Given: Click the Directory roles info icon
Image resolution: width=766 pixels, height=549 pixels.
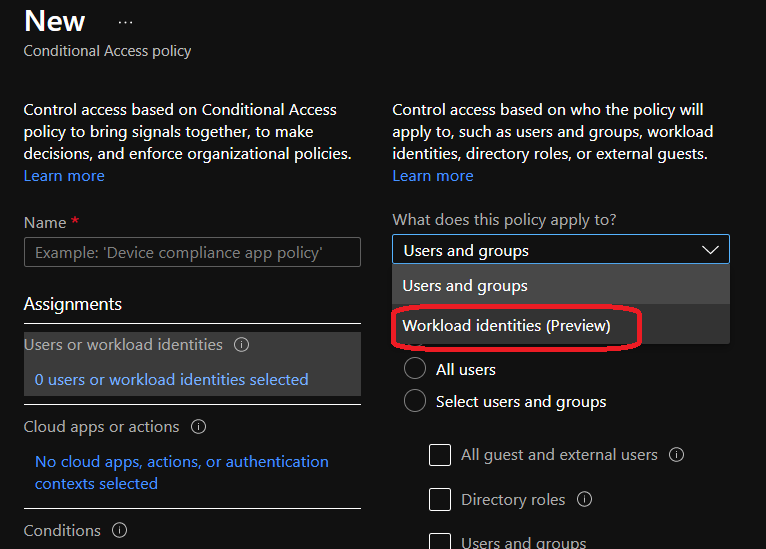Looking at the screenshot, I should [x=585, y=500].
